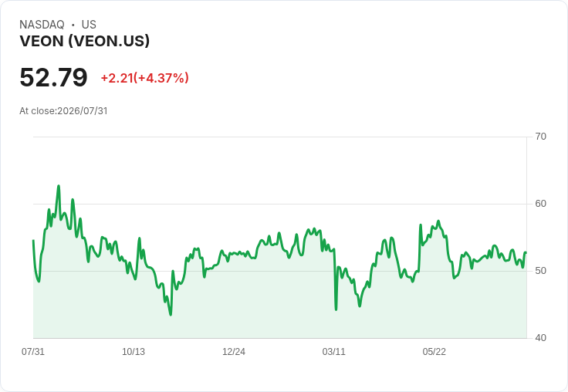Click the 52.79 current price
The height and width of the screenshot is (392, 568).
[53, 77]
